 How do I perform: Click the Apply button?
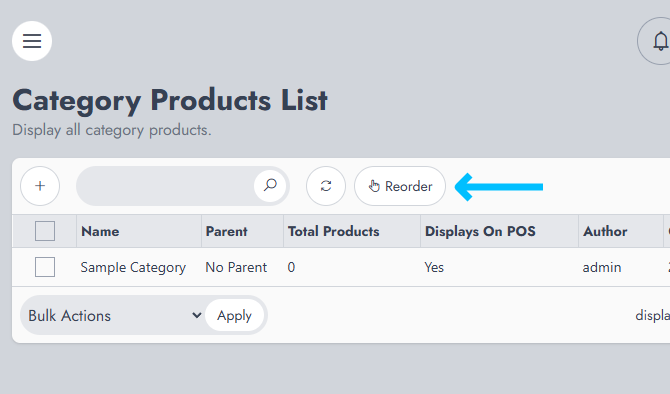click(234, 315)
